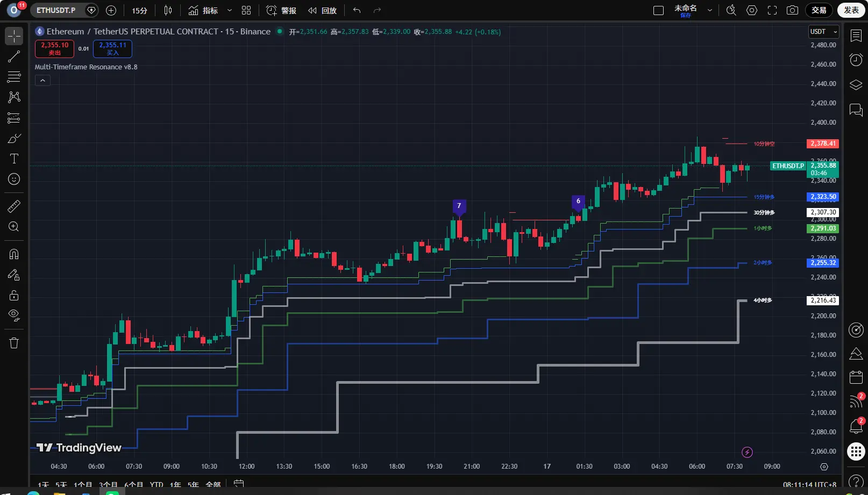The width and height of the screenshot is (868, 495).
Task: Open the notifications bell in right sidebar
Action: pyautogui.click(x=856, y=426)
